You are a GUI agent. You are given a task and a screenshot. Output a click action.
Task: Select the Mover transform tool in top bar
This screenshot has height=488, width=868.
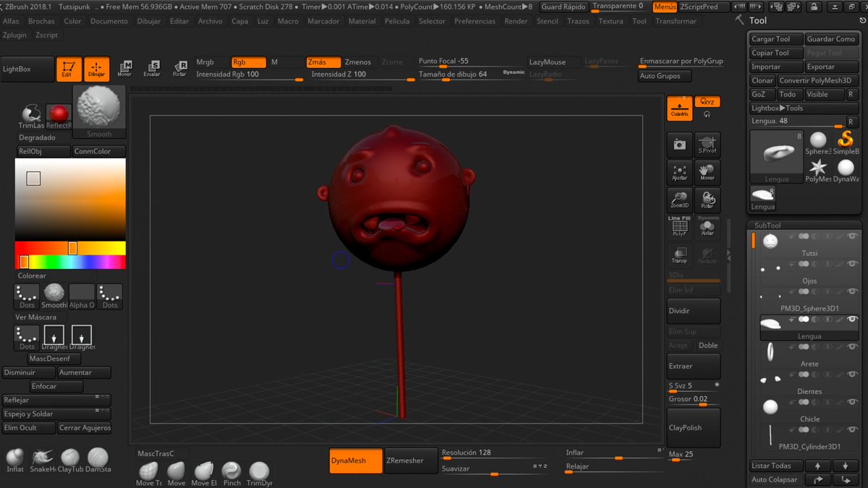pyautogui.click(x=124, y=69)
